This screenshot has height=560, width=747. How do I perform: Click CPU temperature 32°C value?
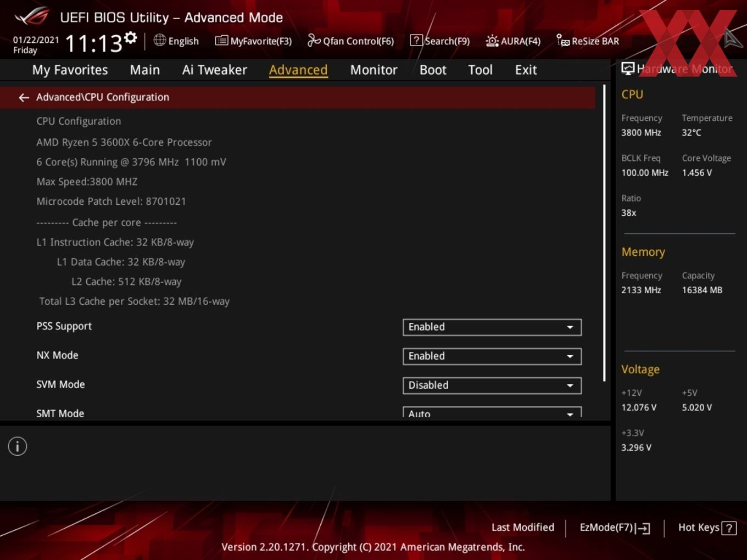pos(692,132)
